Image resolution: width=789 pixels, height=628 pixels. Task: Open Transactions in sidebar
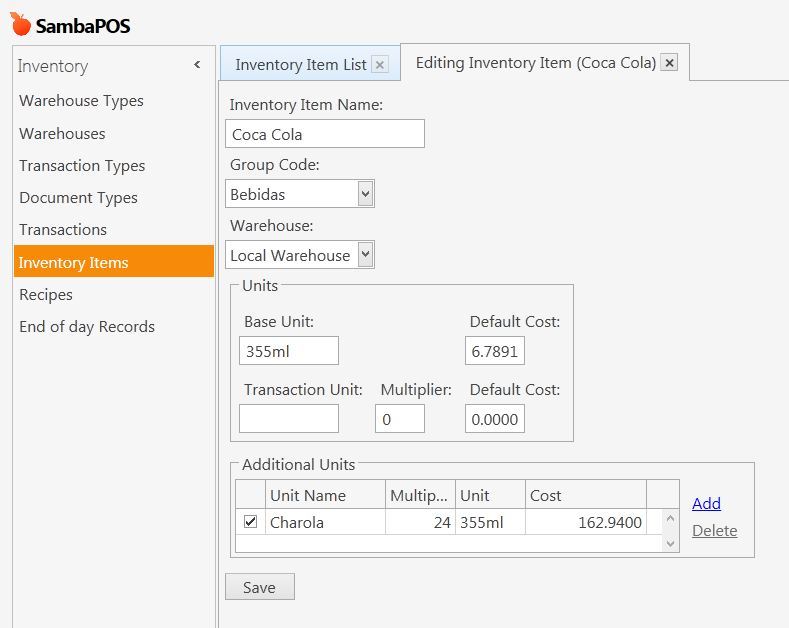63,229
